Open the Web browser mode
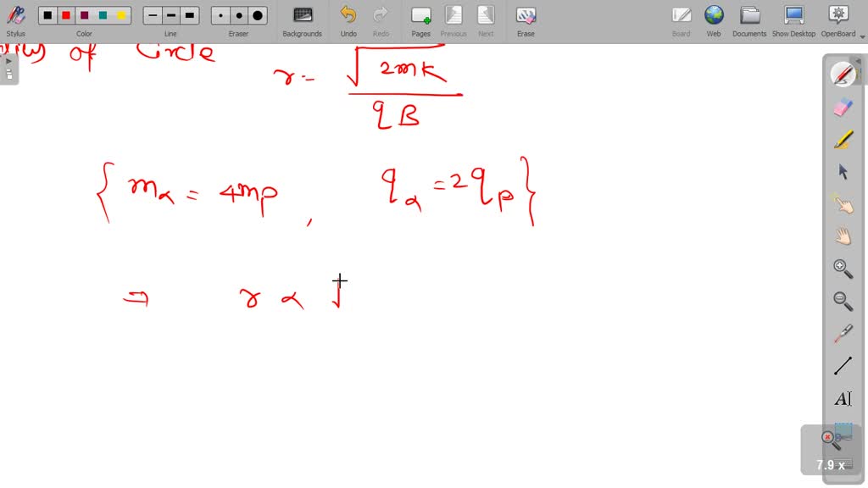 tap(714, 20)
